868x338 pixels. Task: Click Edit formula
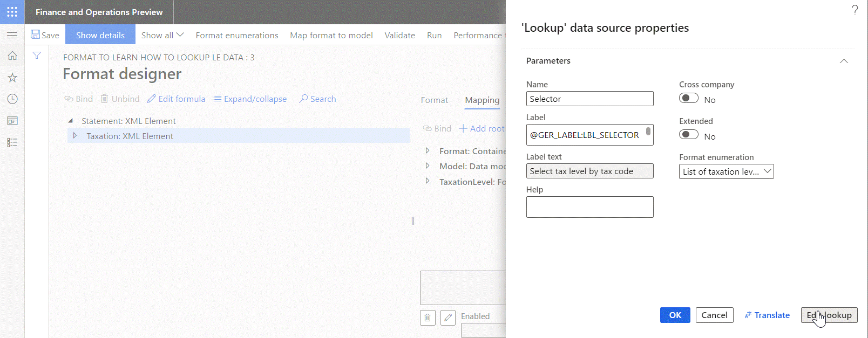[x=177, y=99]
